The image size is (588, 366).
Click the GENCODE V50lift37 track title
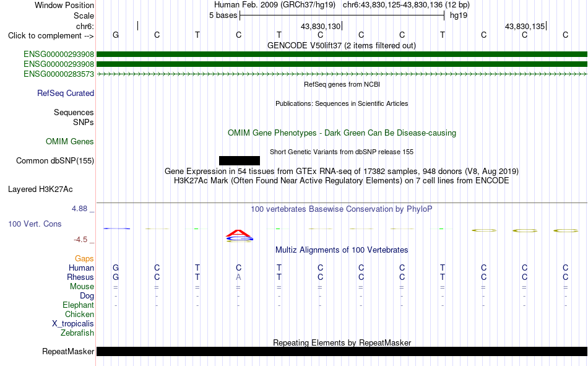coord(341,45)
